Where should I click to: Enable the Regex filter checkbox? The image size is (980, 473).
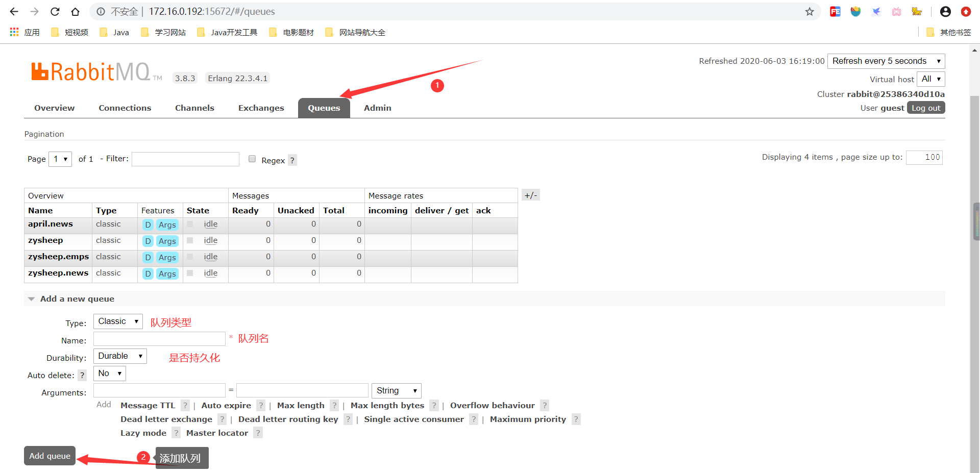tap(252, 159)
